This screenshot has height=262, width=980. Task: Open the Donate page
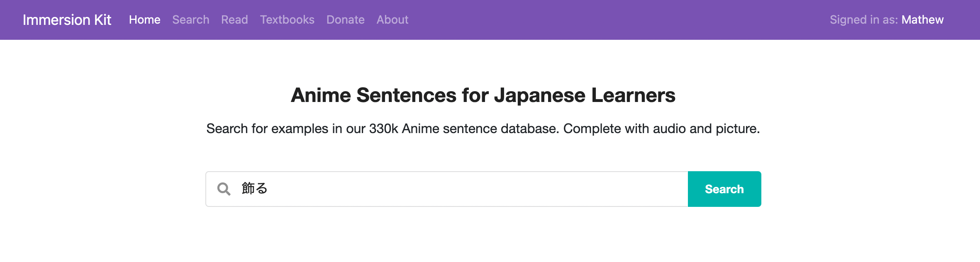coord(346,20)
